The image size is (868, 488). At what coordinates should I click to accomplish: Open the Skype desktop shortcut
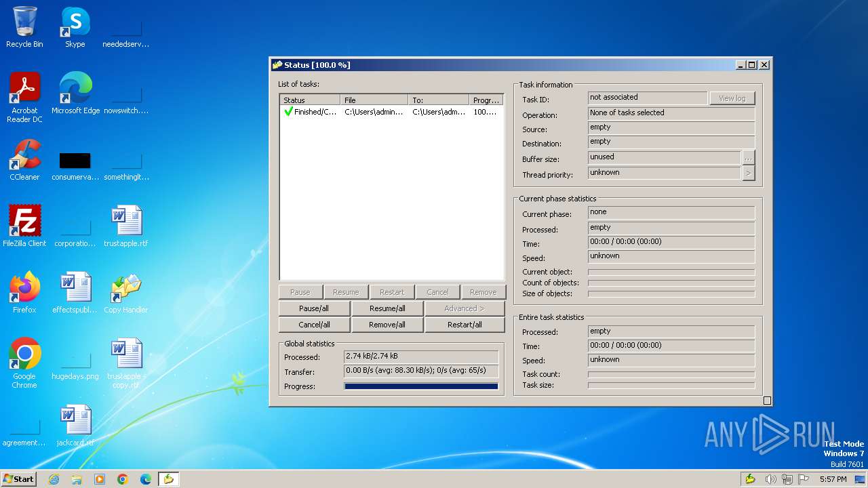[x=75, y=27]
